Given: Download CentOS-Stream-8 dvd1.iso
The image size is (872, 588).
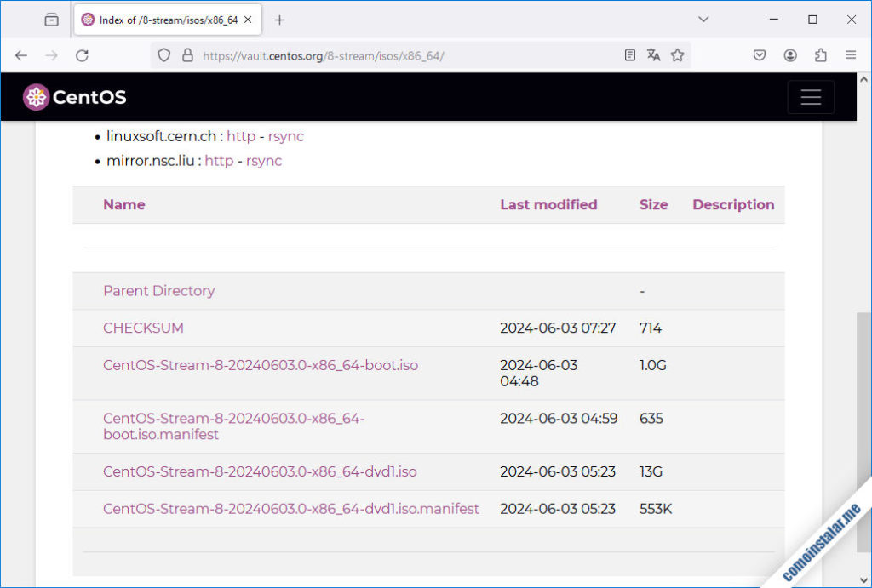Looking at the screenshot, I should (x=261, y=471).
